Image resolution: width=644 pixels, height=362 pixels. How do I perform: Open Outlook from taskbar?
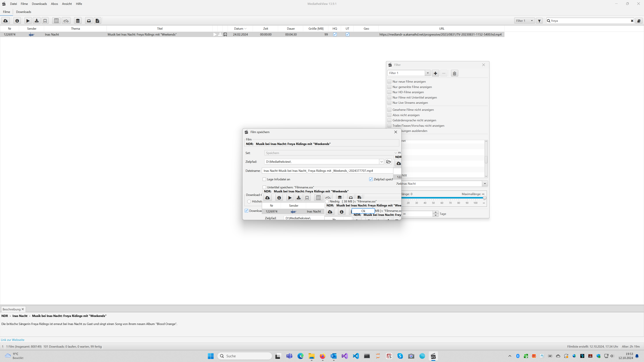click(x=334, y=356)
